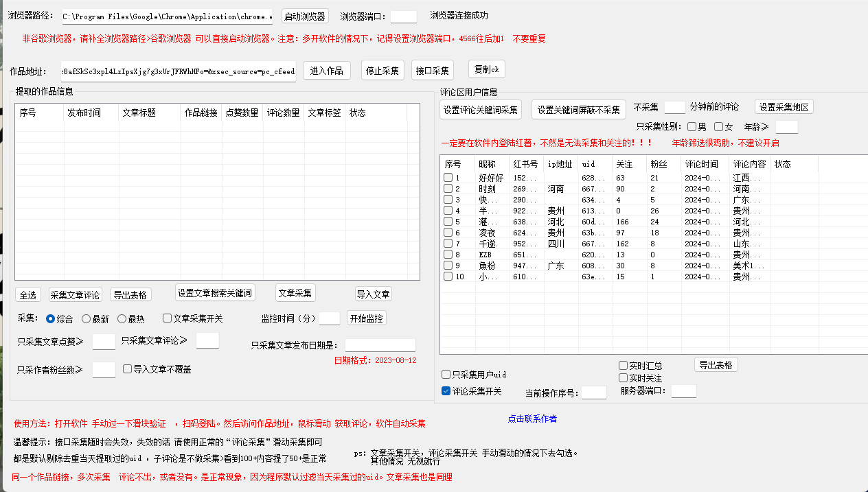Select the 最热 radio option

pos(122,319)
